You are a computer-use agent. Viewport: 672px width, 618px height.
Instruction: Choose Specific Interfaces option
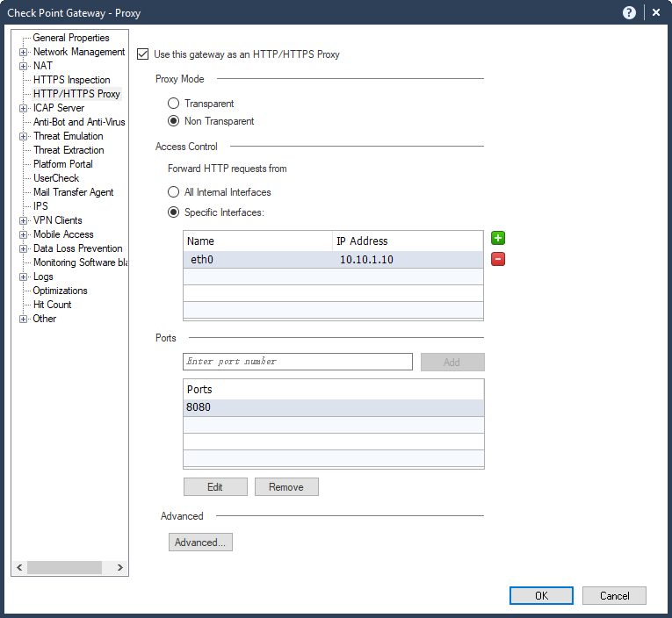tap(173, 212)
